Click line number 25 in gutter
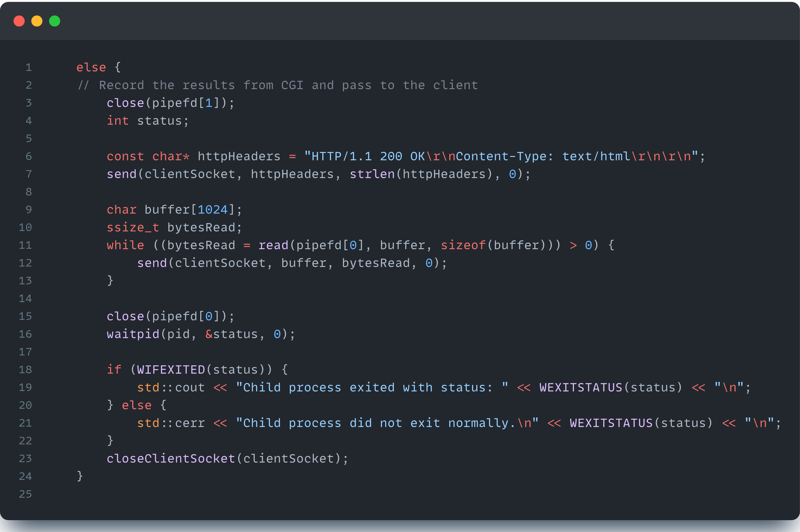 25,494
